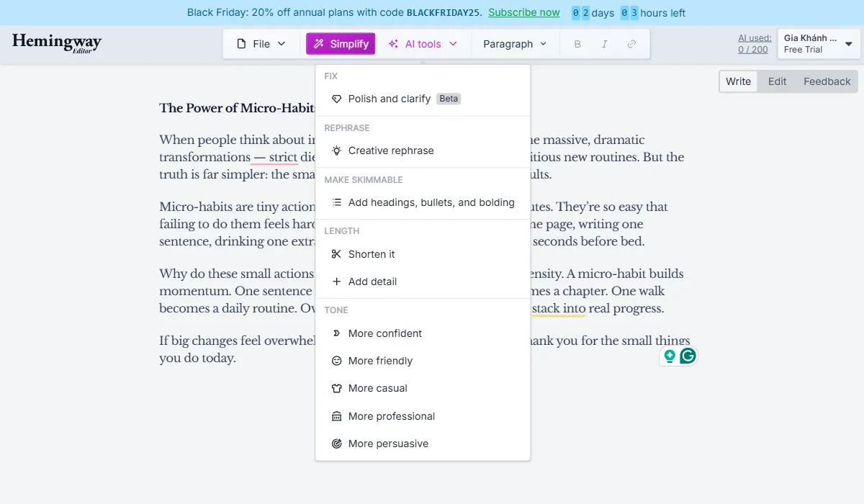Select the More friendly smiley icon

click(x=379, y=361)
